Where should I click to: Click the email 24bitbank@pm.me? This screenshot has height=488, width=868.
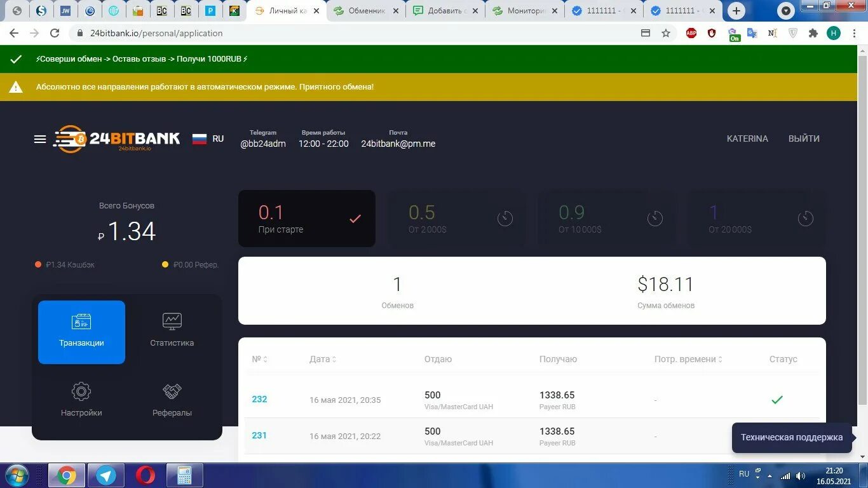coord(398,144)
